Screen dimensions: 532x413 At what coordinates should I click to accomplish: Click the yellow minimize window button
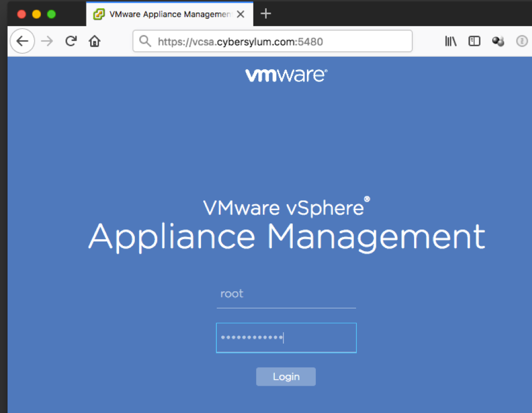click(37, 14)
